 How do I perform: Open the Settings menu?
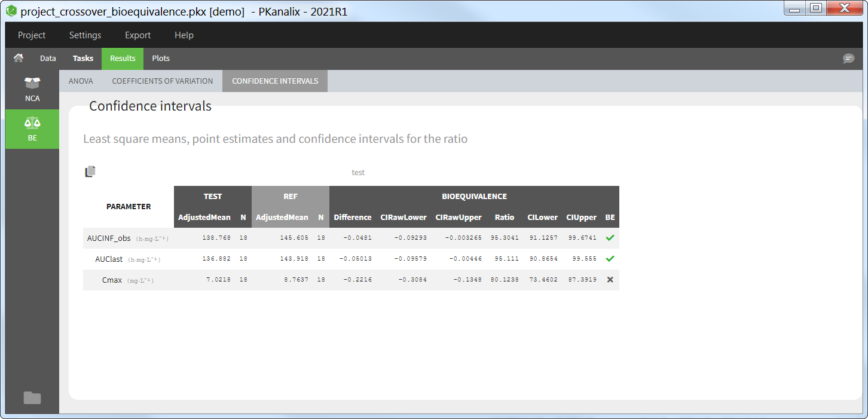pyautogui.click(x=85, y=35)
